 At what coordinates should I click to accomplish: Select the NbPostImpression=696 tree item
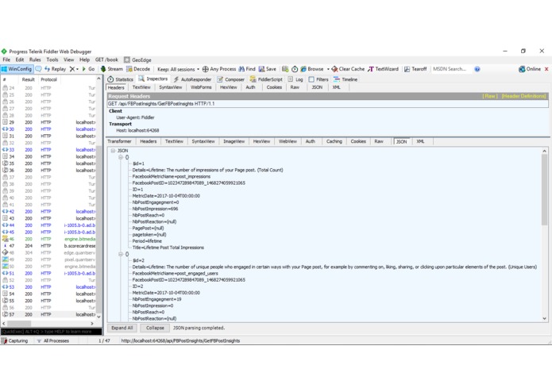pos(155,209)
